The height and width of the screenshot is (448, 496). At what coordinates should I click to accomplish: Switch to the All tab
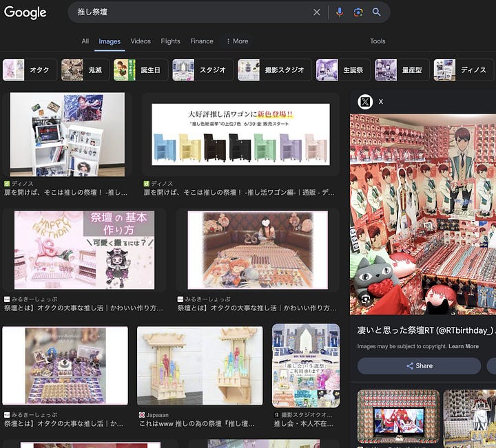pyautogui.click(x=85, y=41)
